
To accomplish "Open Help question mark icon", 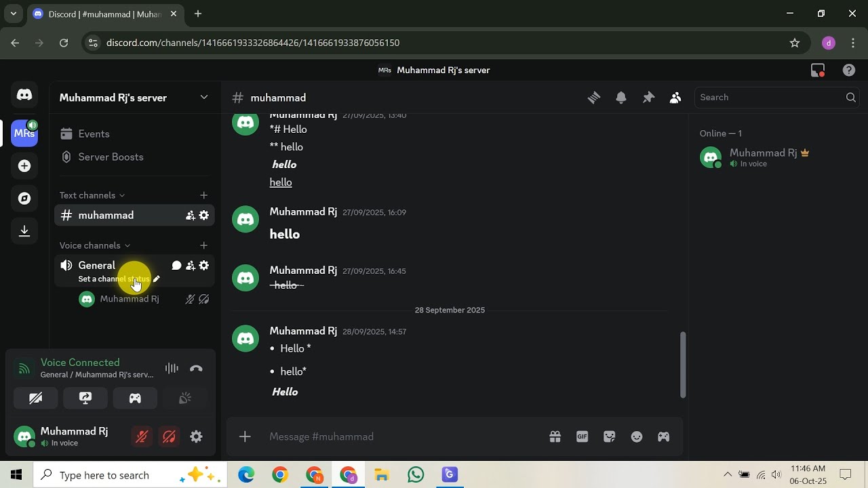I will coord(848,70).
